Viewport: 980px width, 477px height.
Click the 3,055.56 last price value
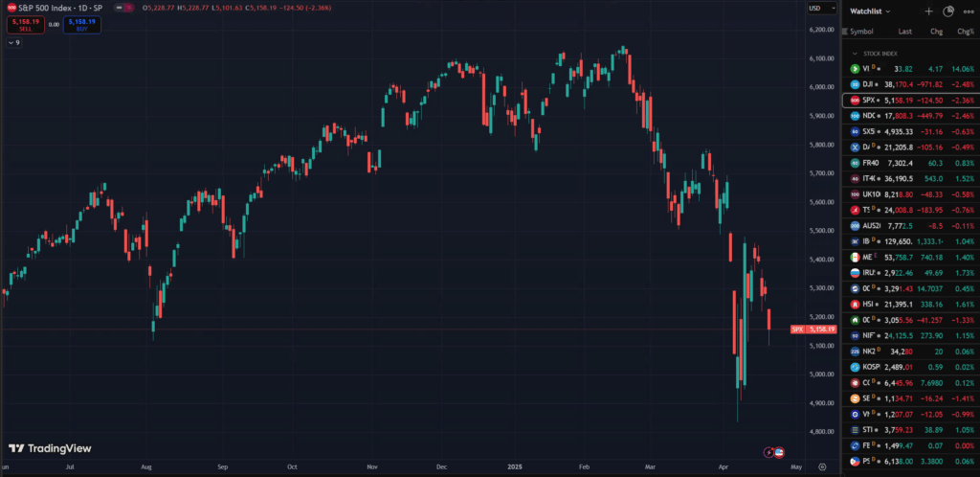pos(899,320)
